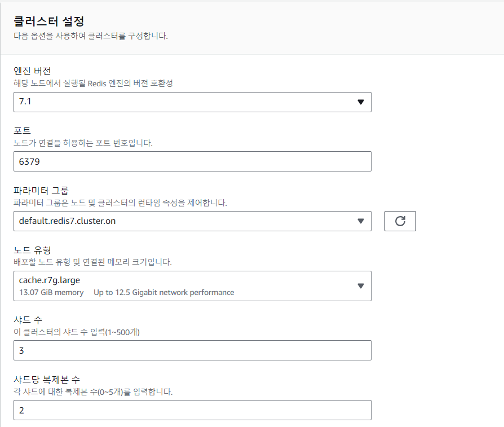
Task: Click the description mentioning Redis 엔진의 버전 호환성
Action: coord(93,83)
